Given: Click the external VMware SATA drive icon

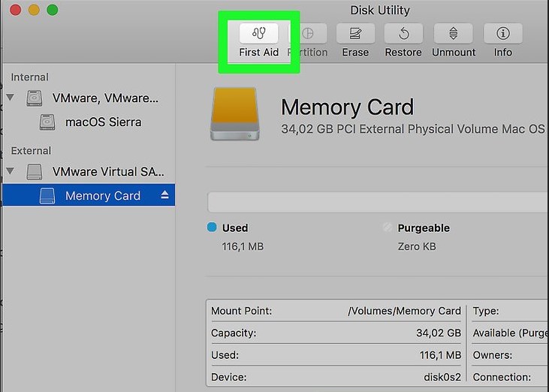Looking at the screenshot, I should pyautogui.click(x=35, y=172).
